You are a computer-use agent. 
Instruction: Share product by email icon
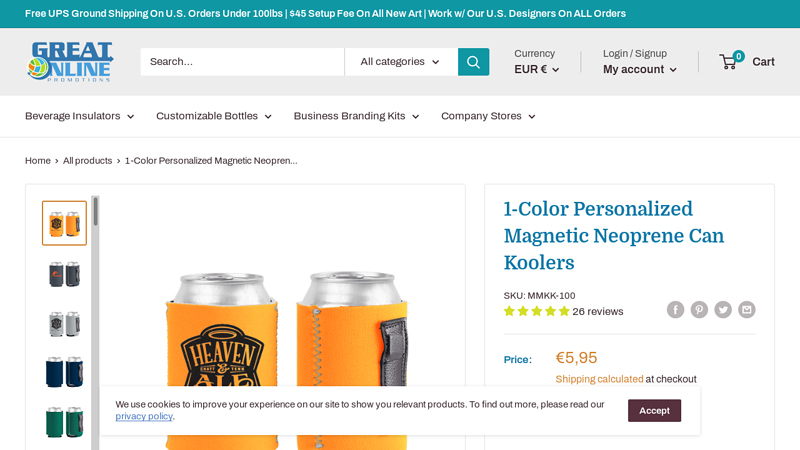pyautogui.click(x=747, y=310)
